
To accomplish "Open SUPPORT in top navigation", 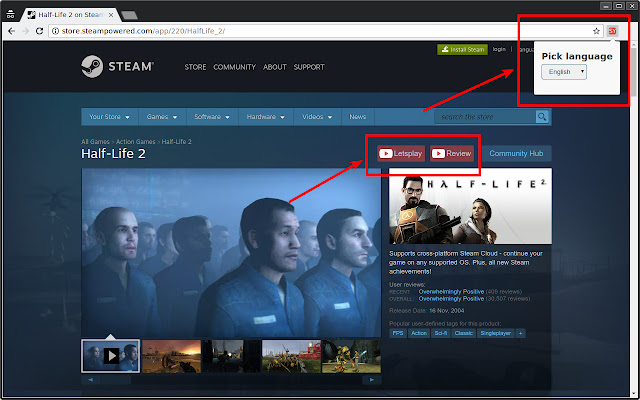I will click(x=309, y=67).
